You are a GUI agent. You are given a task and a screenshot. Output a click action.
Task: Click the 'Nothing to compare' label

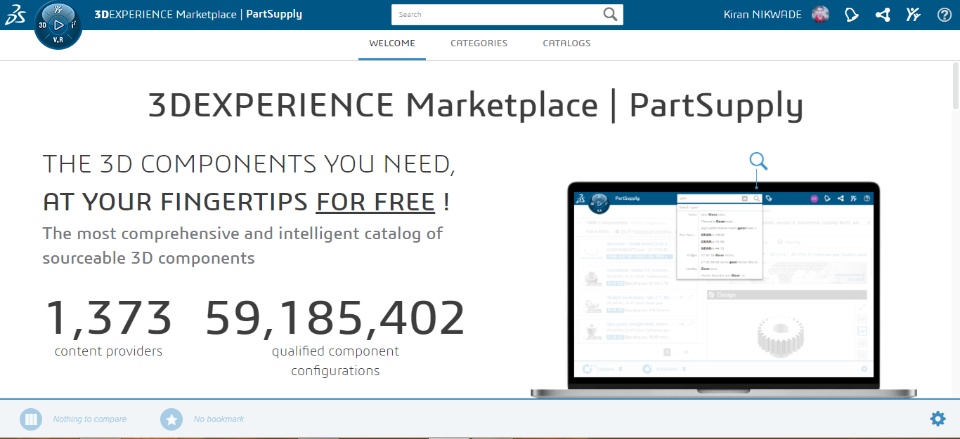pos(89,419)
